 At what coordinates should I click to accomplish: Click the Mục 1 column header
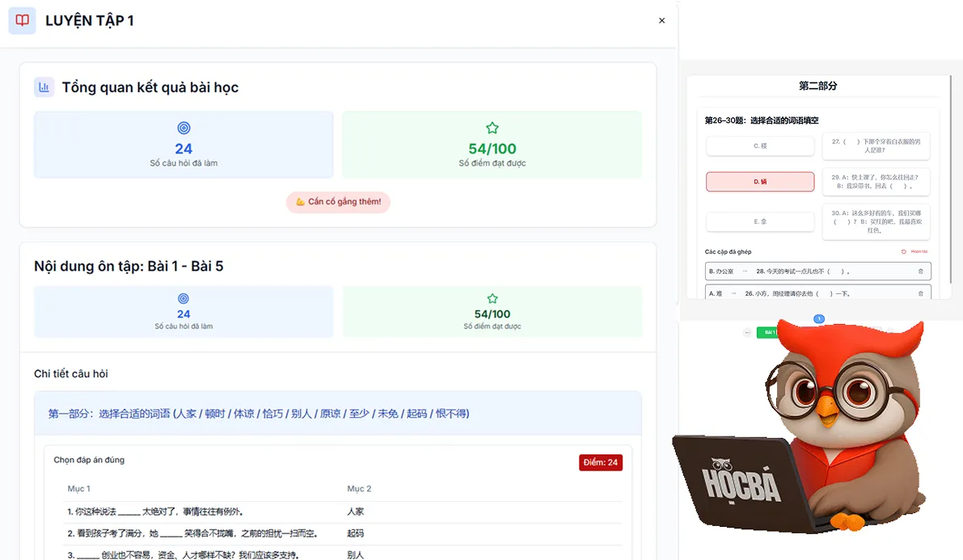coord(78,489)
